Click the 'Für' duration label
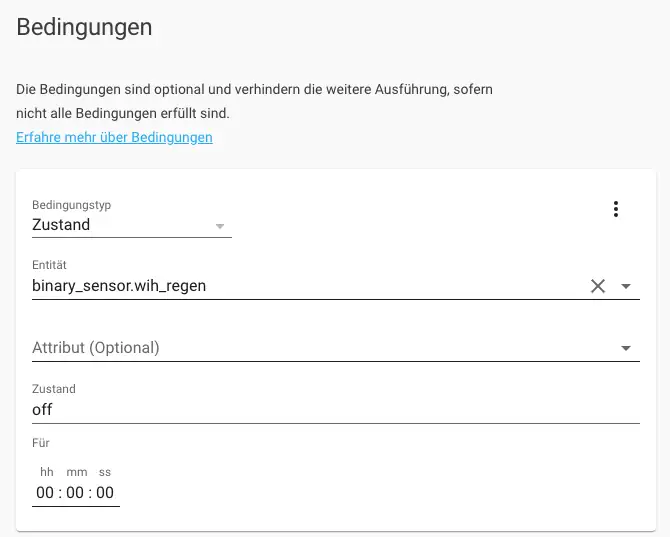Screen dimensions: 670x537 (41, 442)
